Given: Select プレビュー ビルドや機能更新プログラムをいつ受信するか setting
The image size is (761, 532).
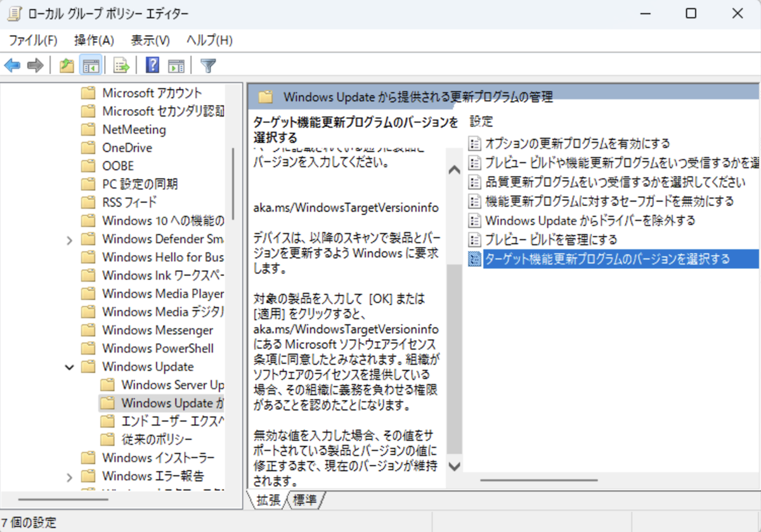Looking at the screenshot, I should (622, 163).
